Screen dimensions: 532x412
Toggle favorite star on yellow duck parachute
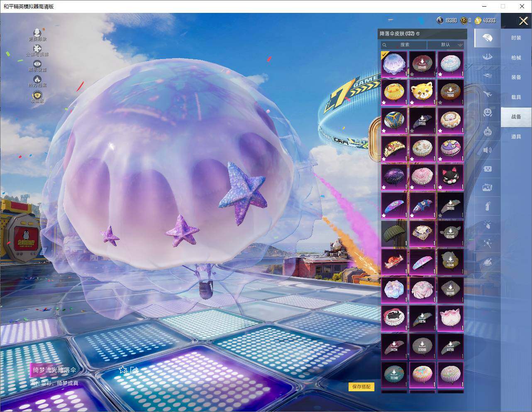384,101
